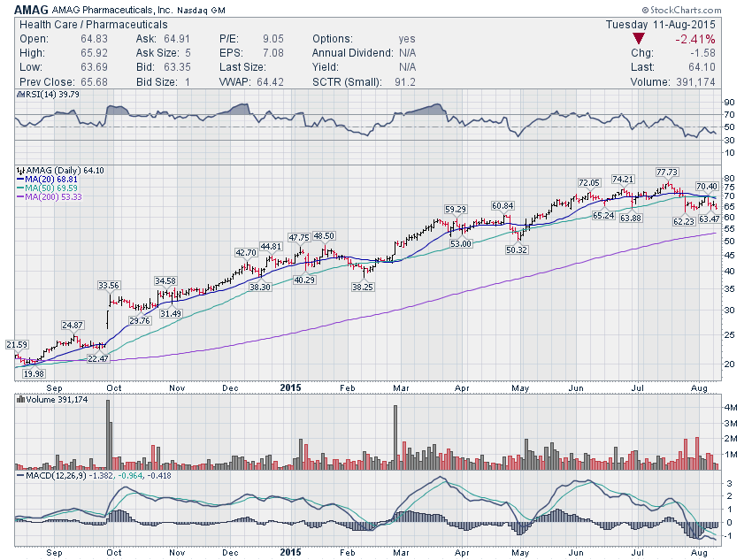
Task: Click the Volume panel bar-chart icon
Action: click(x=20, y=399)
